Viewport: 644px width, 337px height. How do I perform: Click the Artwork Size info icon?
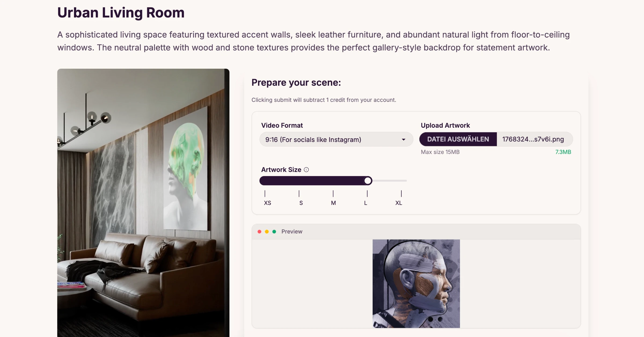pyautogui.click(x=306, y=170)
